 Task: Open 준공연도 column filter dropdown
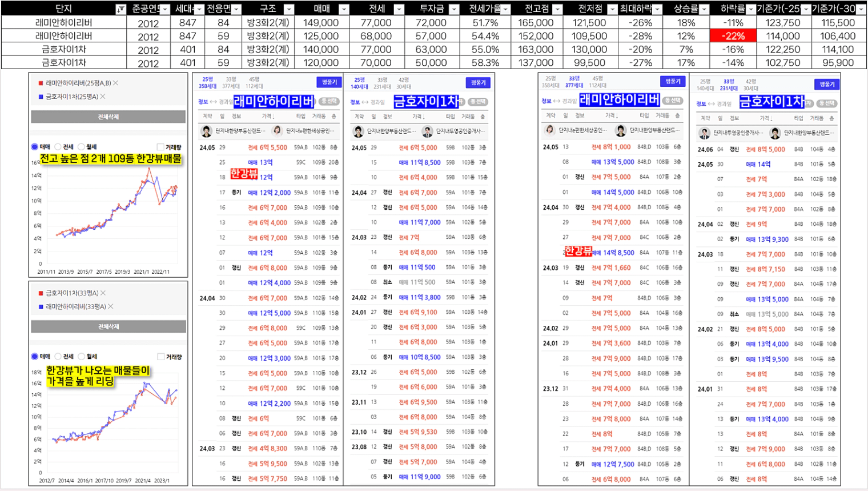166,9
